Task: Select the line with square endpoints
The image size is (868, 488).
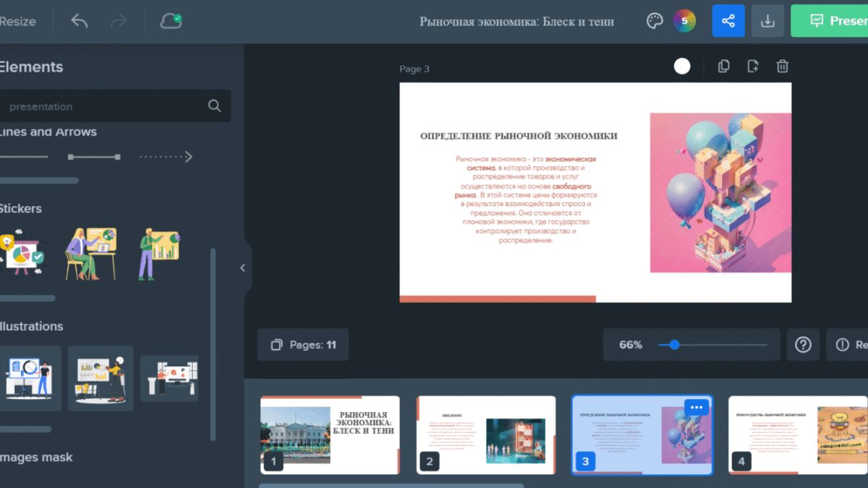Action: pos(94,157)
